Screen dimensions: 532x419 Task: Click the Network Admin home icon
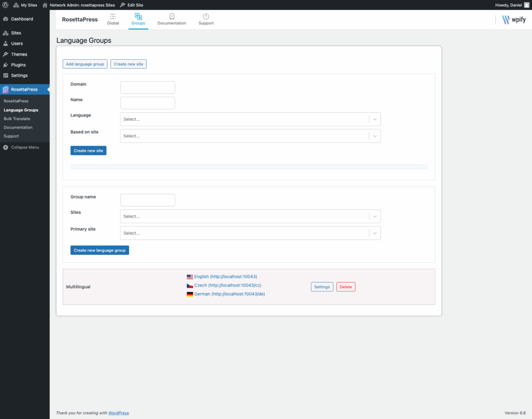click(45, 5)
